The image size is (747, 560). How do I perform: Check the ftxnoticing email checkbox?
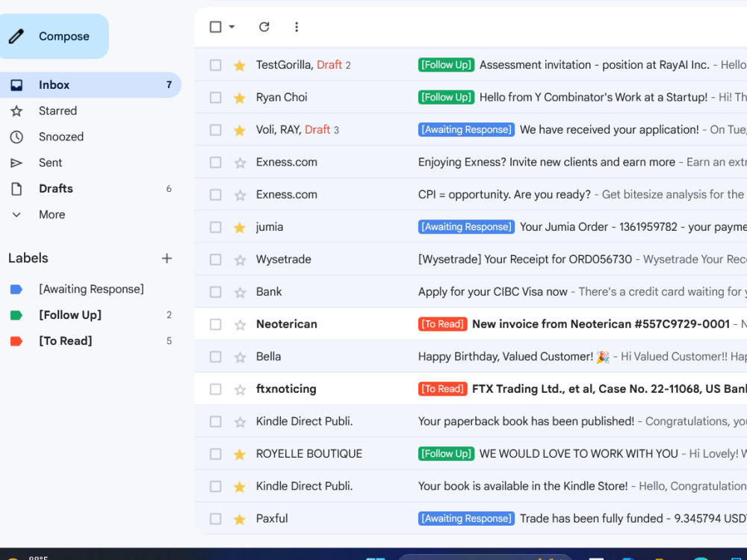(x=215, y=389)
